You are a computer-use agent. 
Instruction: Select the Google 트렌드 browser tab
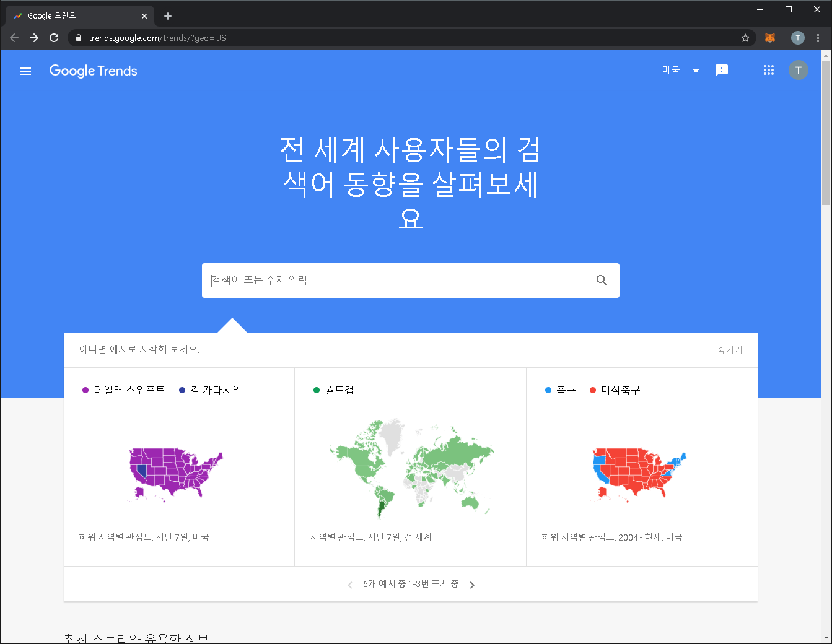click(80, 16)
